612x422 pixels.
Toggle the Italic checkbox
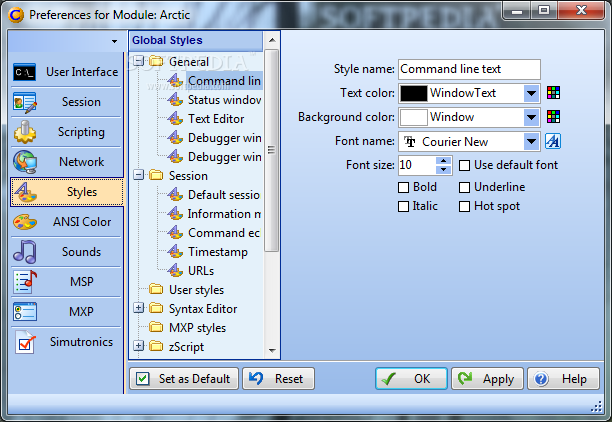coord(404,206)
